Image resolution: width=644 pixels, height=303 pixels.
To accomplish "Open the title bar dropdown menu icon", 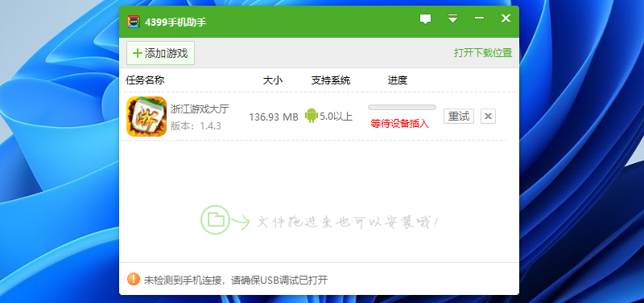I will pyautogui.click(x=452, y=18).
